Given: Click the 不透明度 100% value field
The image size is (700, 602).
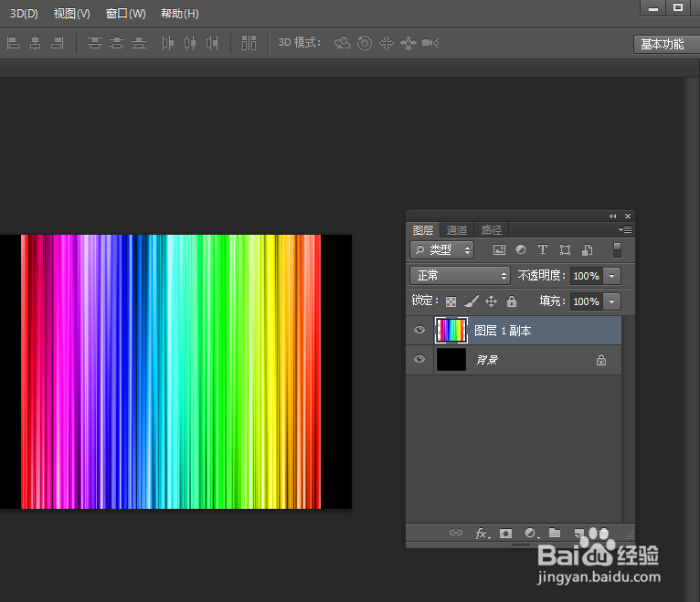Looking at the screenshot, I should [586, 276].
